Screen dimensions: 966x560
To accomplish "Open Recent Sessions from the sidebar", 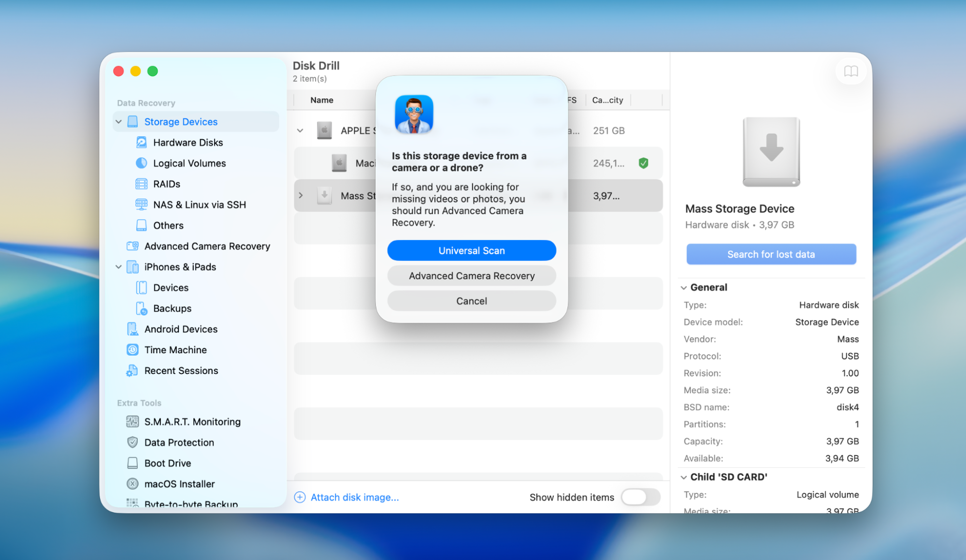I will [x=181, y=371].
